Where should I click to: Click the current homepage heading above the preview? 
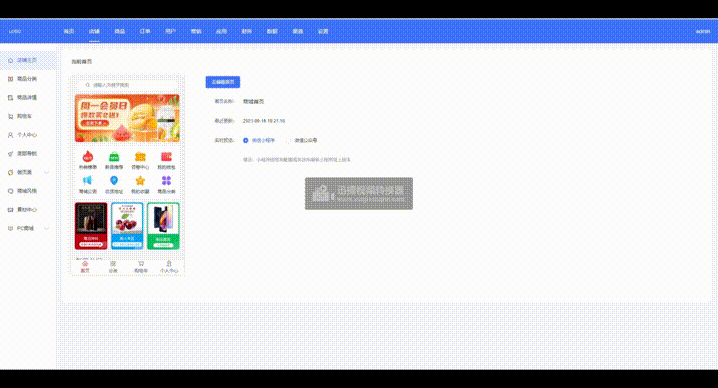click(x=82, y=61)
